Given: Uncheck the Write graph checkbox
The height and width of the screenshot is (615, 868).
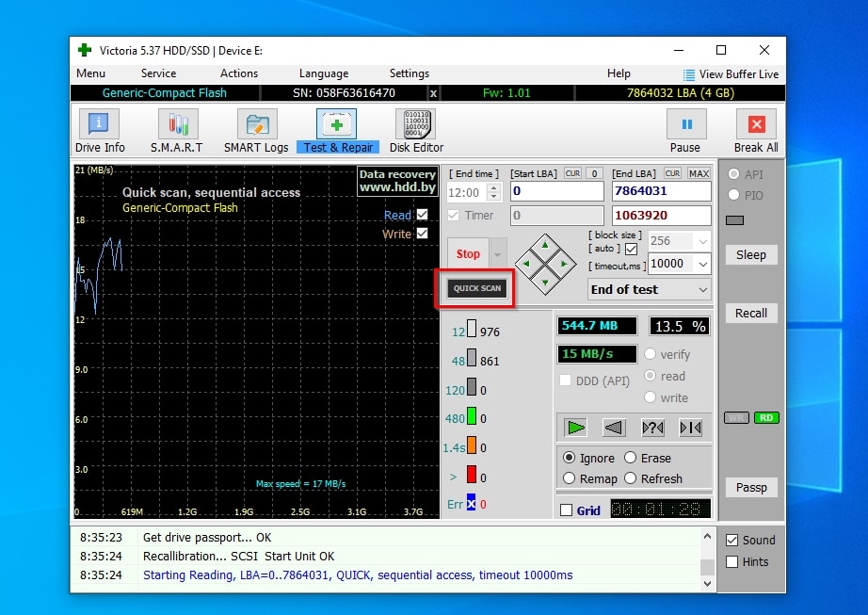Looking at the screenshot, I should (x=423, y=233).
